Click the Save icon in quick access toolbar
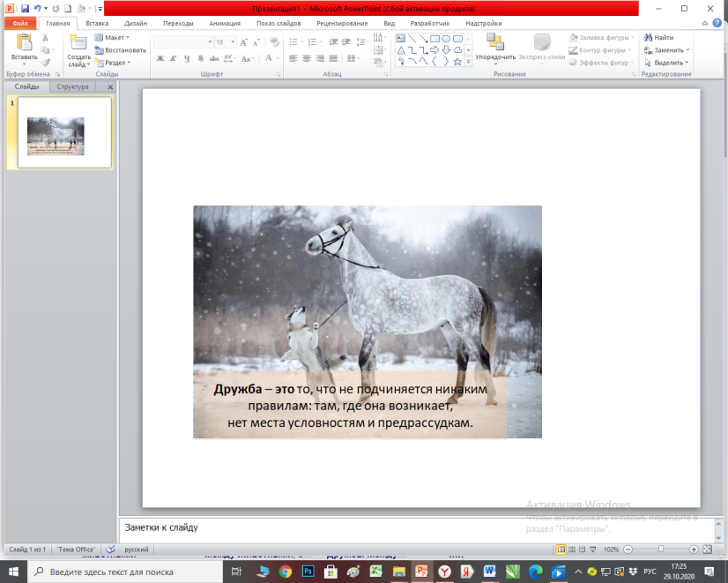This screenshot has width=728, height=583. coord(25,8)
